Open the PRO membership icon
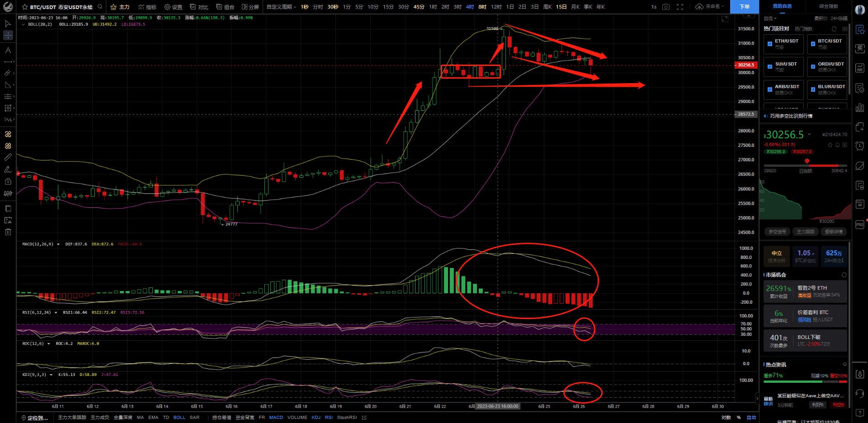Viewport: 868px width, 423px height. click(x=860, y=224)
